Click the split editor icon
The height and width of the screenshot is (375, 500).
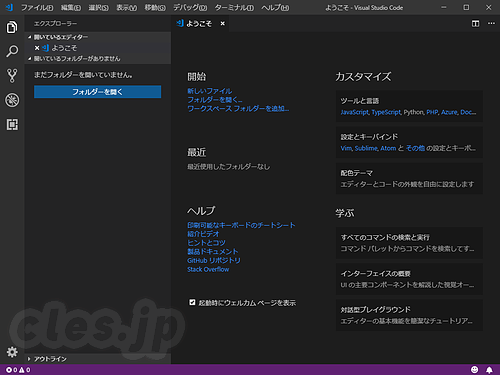click(475, 24)
